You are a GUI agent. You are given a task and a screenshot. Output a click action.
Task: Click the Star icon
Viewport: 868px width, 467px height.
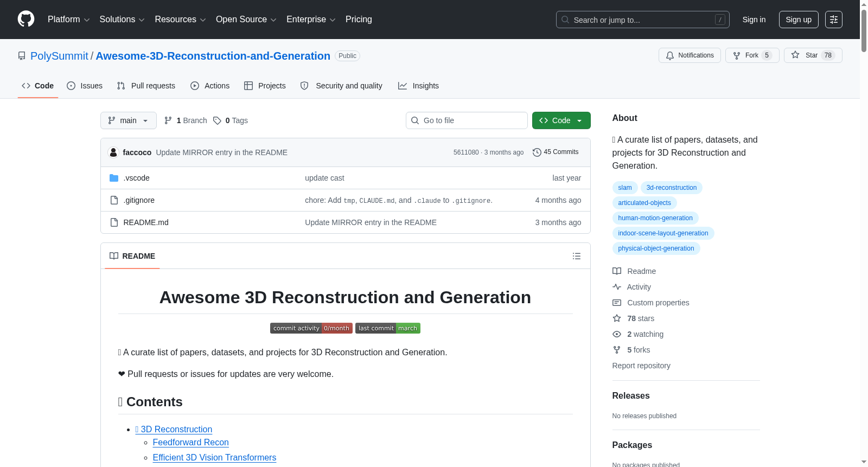795,55
